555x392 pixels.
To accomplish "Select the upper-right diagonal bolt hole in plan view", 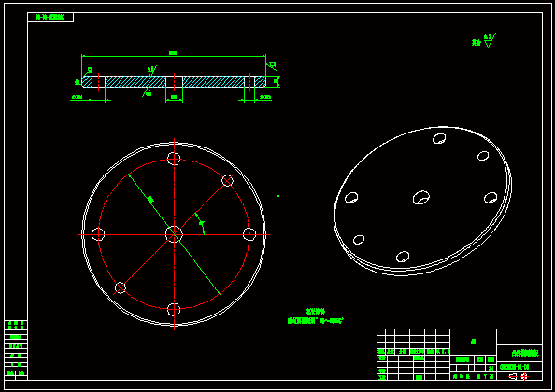I will click(x=227, y=181).
